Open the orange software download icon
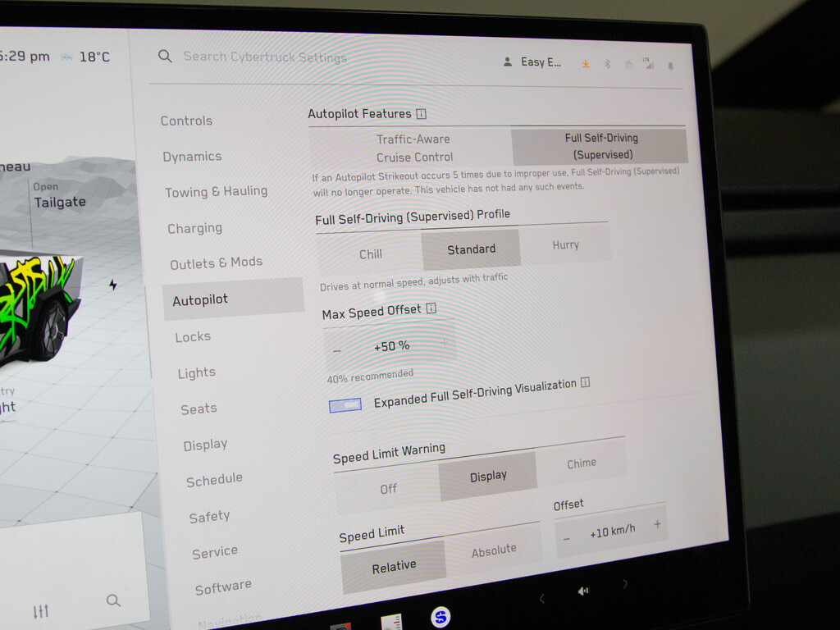Screen dimensions: 840x630 tap(586, 64)
